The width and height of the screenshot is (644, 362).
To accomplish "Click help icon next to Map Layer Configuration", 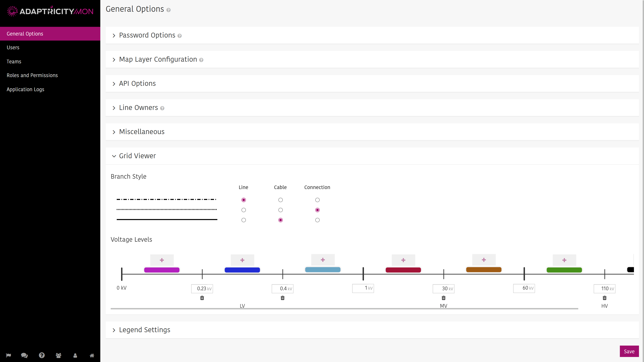I will (x=201, y=60).
